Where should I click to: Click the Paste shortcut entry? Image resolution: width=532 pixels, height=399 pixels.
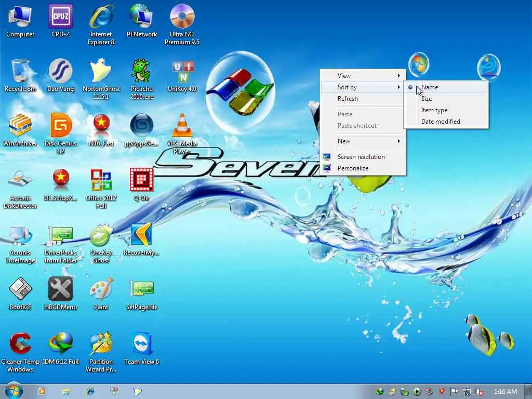363,126
